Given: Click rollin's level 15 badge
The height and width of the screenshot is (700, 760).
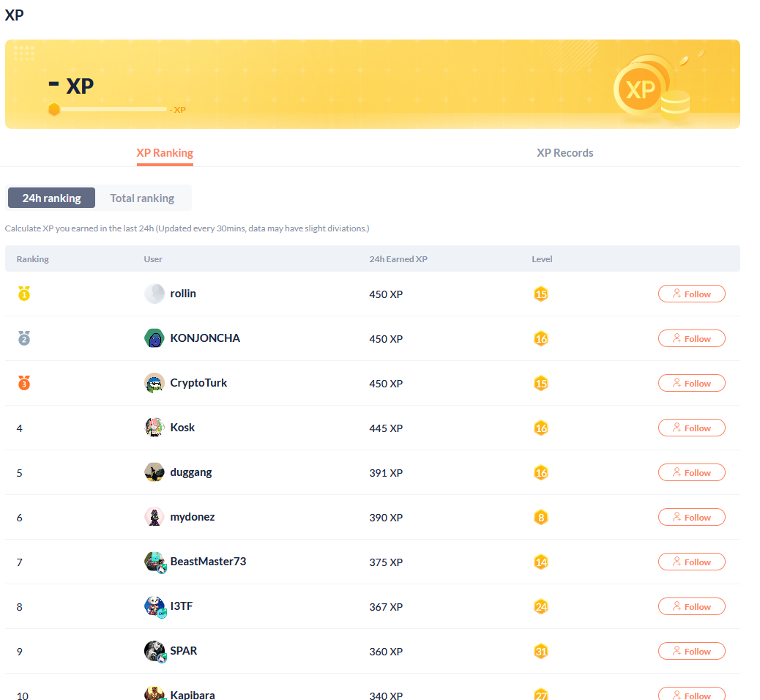Looking at the screenshot, I should [541, 294].
